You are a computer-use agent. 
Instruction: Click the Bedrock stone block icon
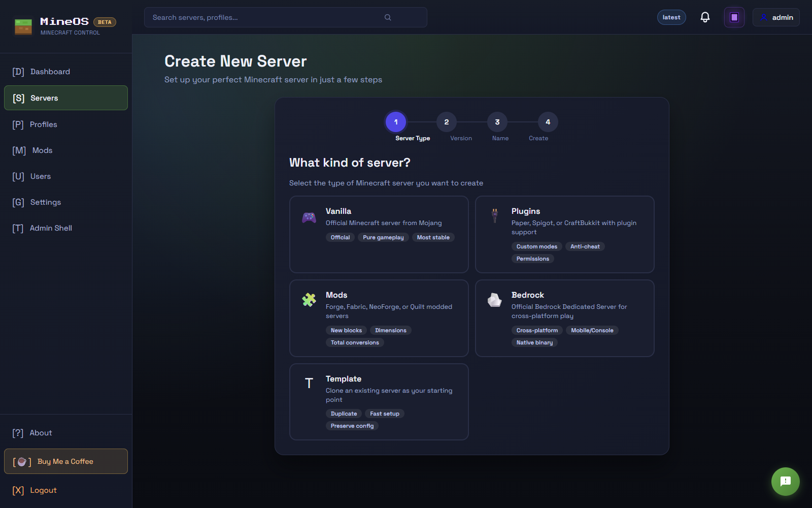[x=494, y=301]
